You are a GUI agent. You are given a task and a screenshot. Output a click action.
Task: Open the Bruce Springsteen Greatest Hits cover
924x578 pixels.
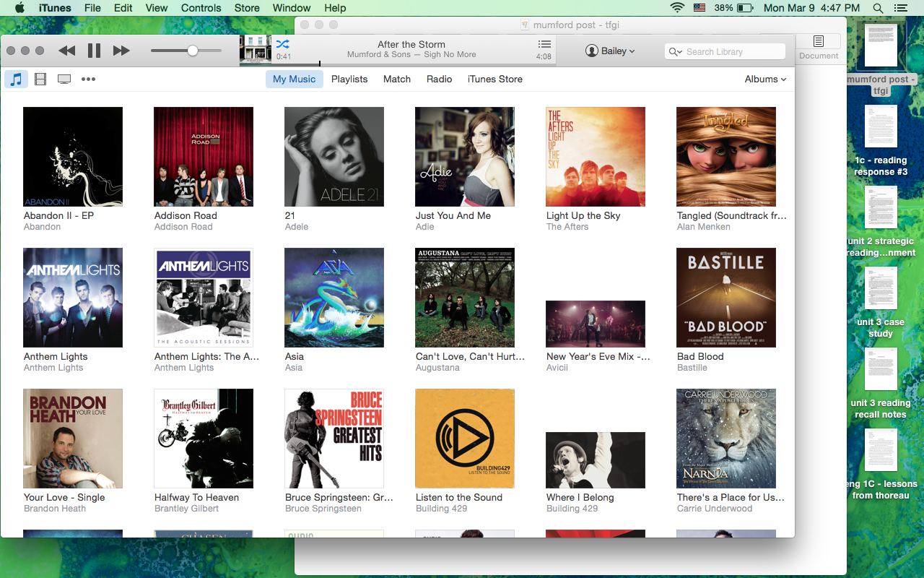click(x=334, y=439)
